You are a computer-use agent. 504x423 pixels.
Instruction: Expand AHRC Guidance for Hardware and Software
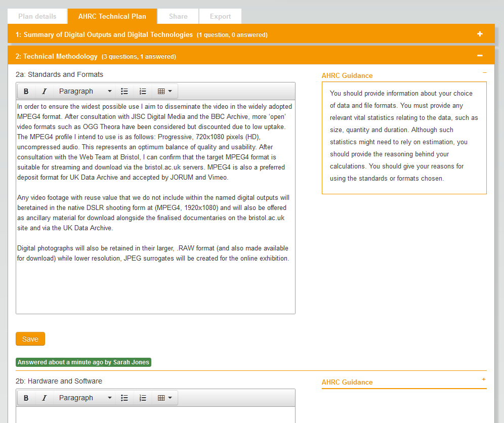pos(484,379)
